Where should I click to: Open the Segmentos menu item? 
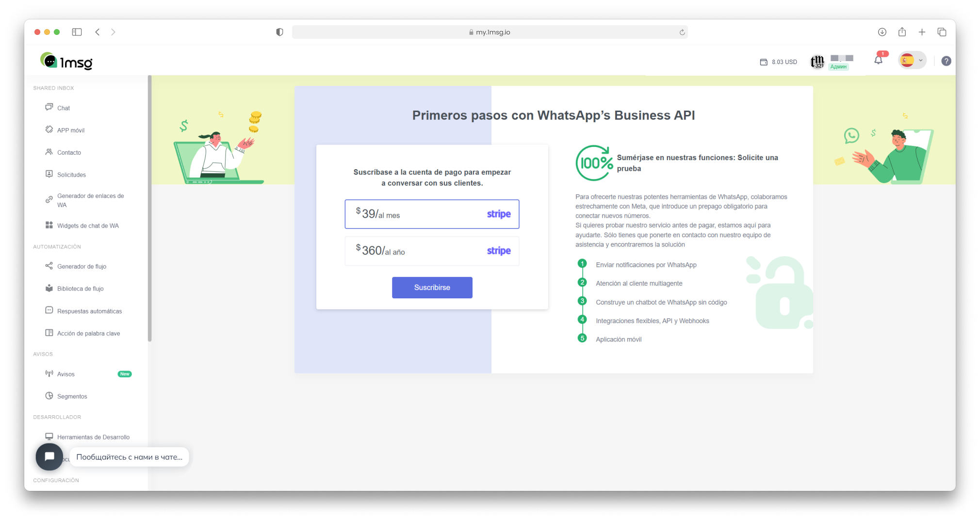(x=72, y=396)
